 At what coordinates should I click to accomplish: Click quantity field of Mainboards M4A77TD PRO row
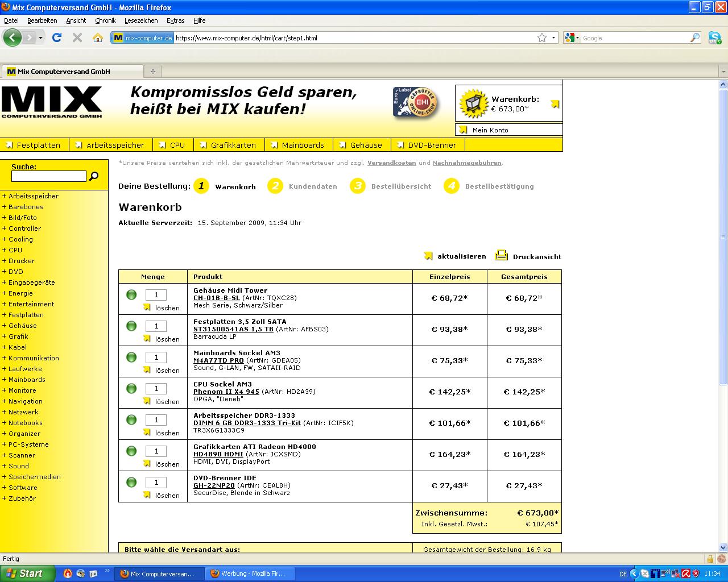click(x=156, y=357)
